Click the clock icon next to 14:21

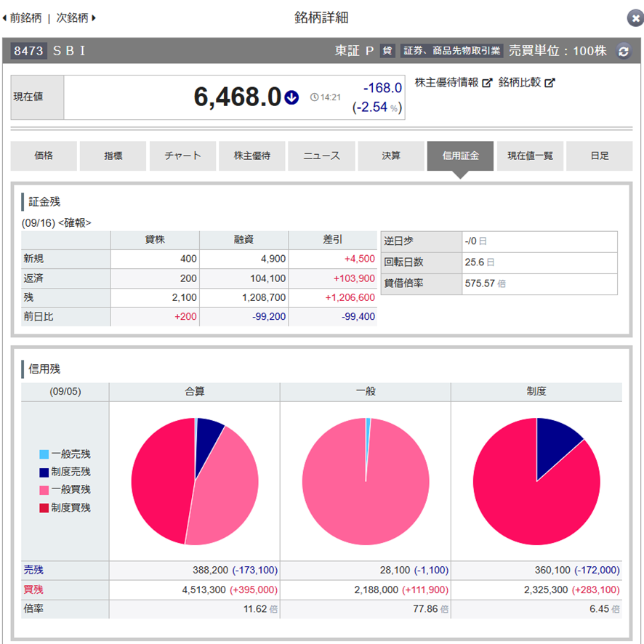314,97
